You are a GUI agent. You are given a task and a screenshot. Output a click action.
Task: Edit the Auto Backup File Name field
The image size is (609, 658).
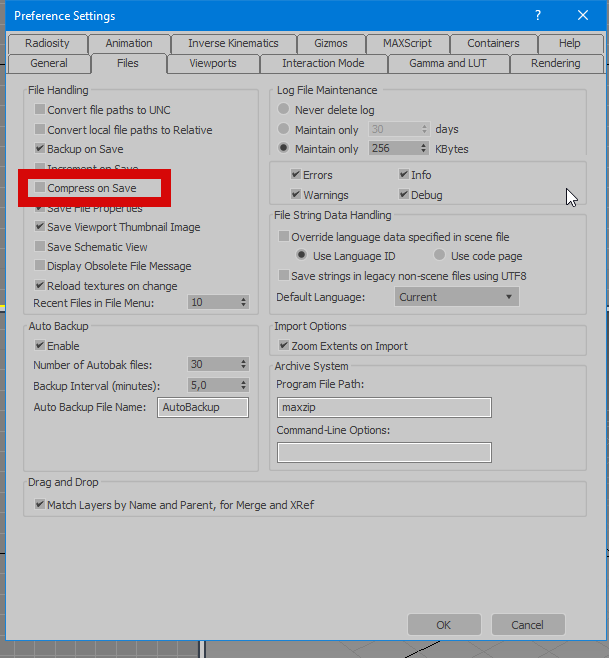203,407
